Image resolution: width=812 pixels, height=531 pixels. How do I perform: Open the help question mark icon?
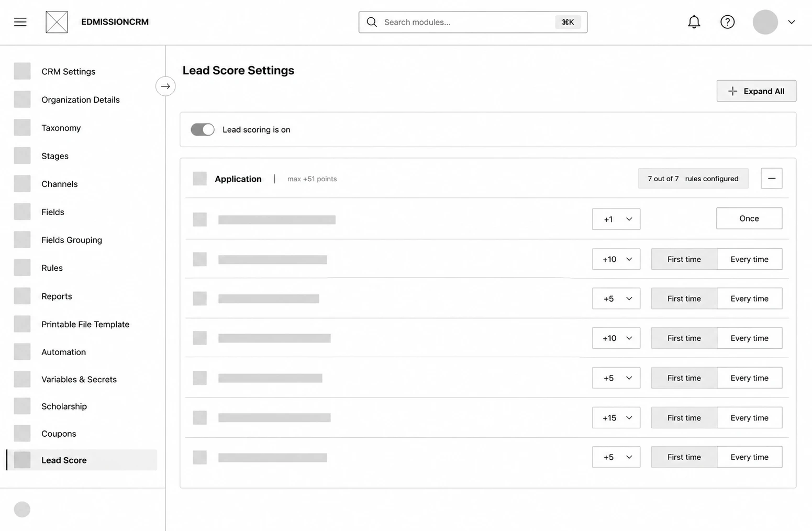pyautogui.click(x=727, y=22)
